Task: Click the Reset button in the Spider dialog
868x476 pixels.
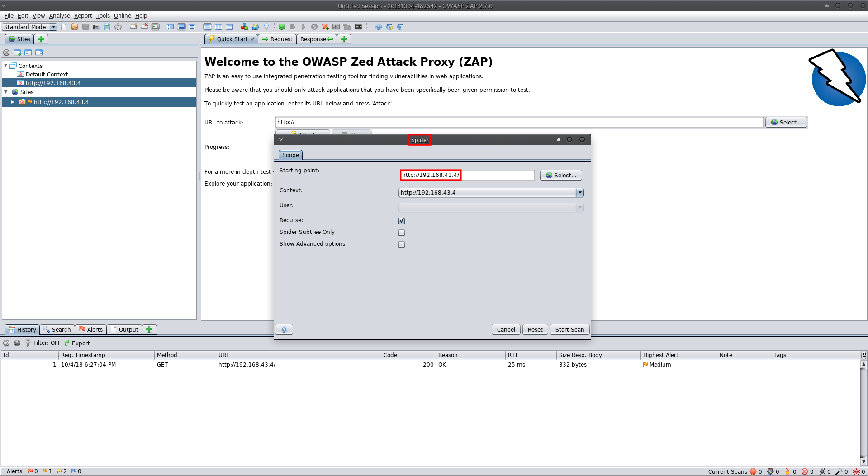Action: (x=535, y=329)
